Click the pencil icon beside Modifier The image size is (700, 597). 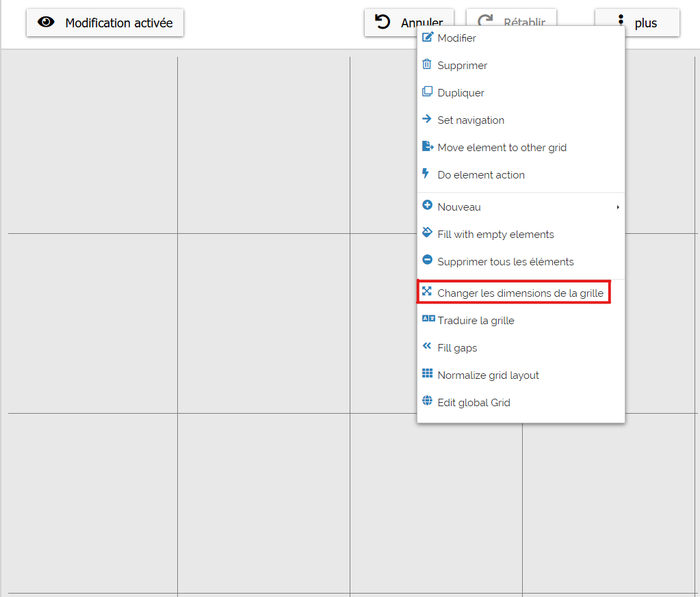[x=428, y=38]
